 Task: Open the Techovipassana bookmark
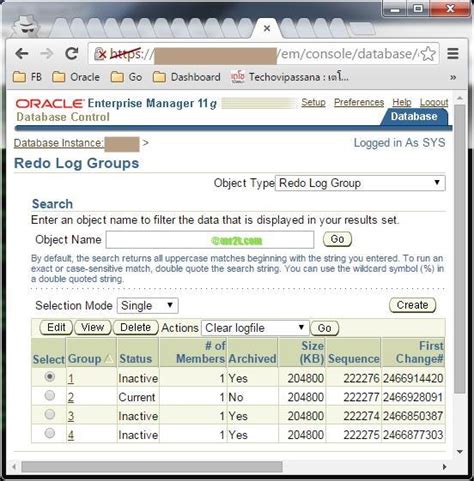[x=290, y=77]
